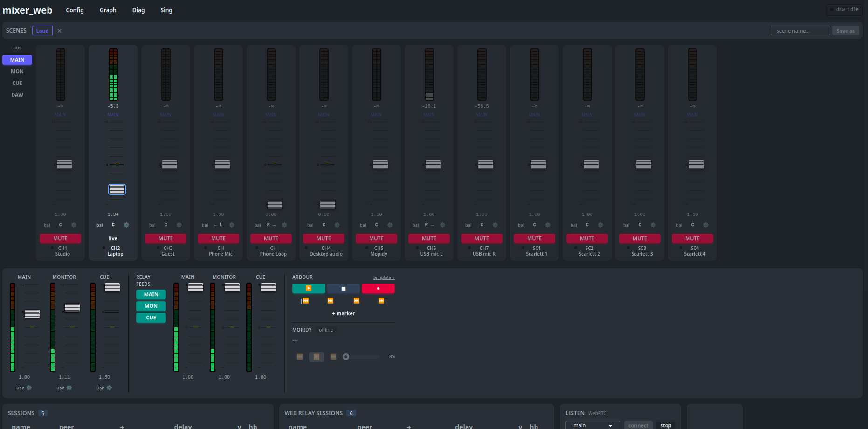Image resolution: width=868 pixels, height=429 pixels.
Task: Mute CH6 USB mic L channel
Action: tap(429, 238)
